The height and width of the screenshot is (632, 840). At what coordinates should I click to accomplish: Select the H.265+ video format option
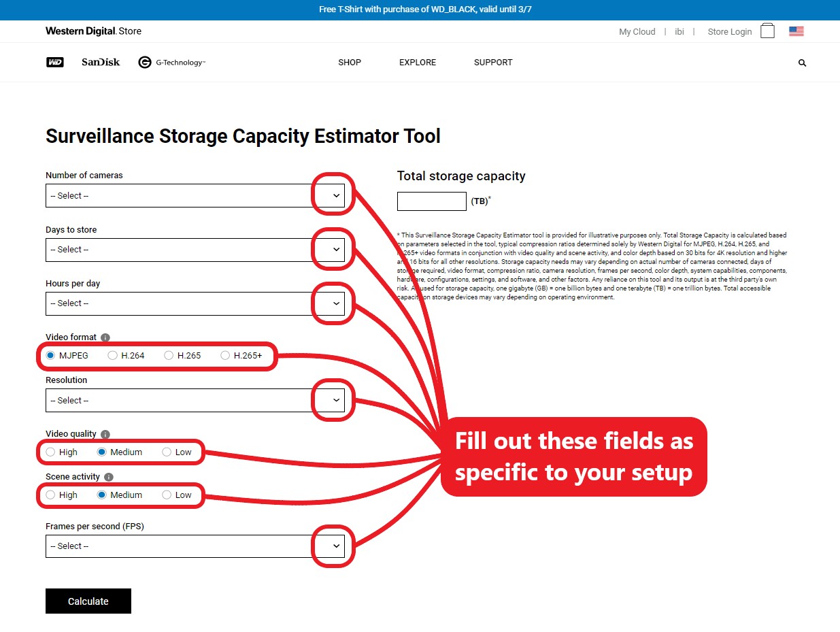(225, 355)
